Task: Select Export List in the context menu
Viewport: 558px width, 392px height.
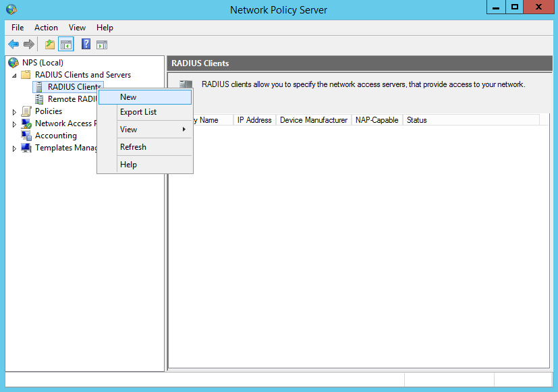Action: coord(138,112)
